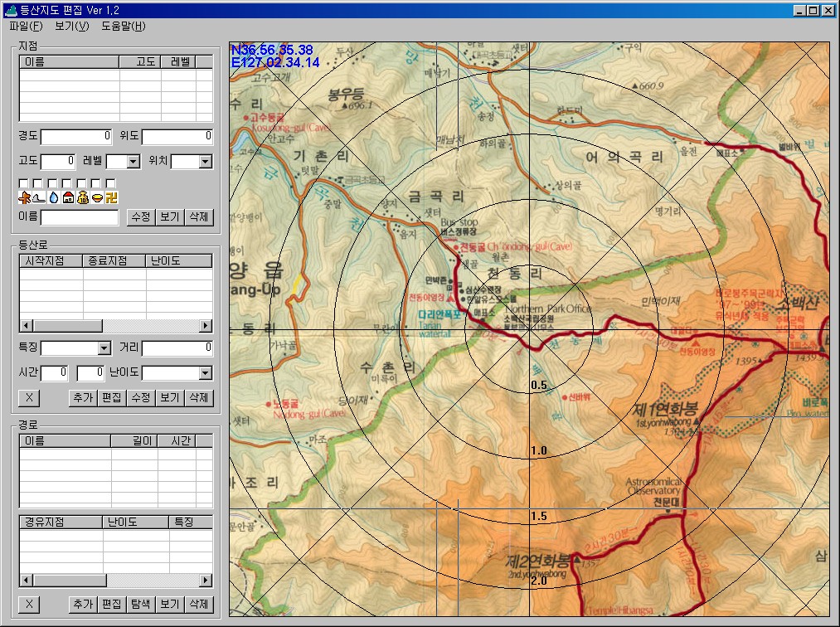Click right scroll arrow of 경유지점 list
The width and height of the screenshot is (840, 627).
pyautogui.click(x=206, y=581)
